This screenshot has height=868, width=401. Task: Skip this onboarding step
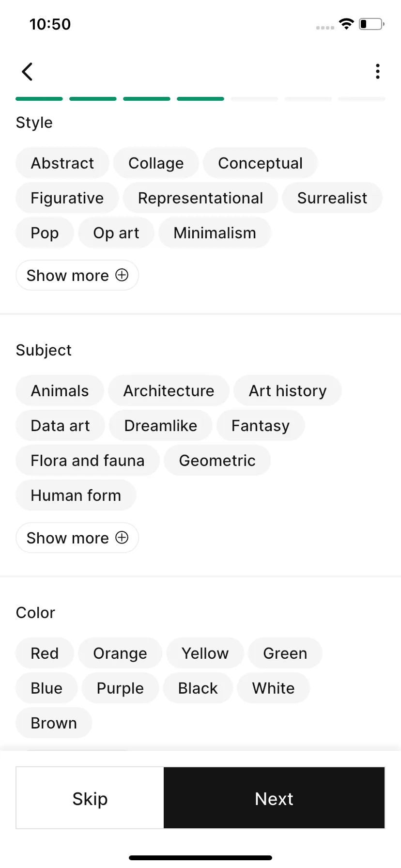(90, 798)
